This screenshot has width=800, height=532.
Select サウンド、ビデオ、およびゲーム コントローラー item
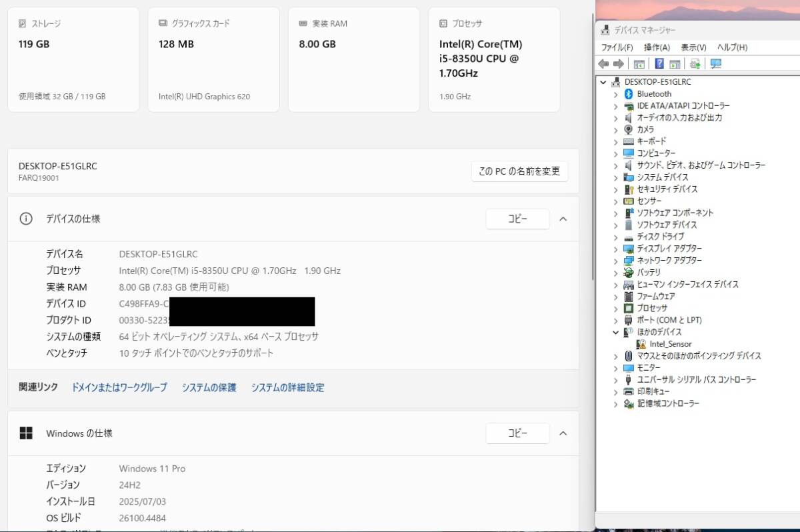coord(701,165)
